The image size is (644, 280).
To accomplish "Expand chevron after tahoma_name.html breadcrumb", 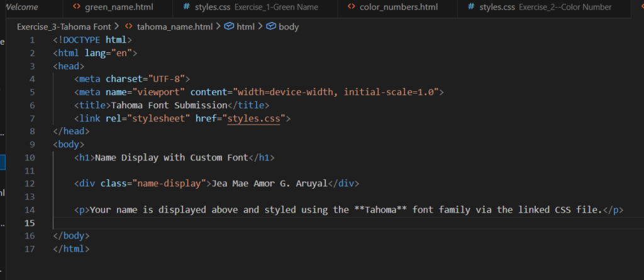I will coord(218,27).
